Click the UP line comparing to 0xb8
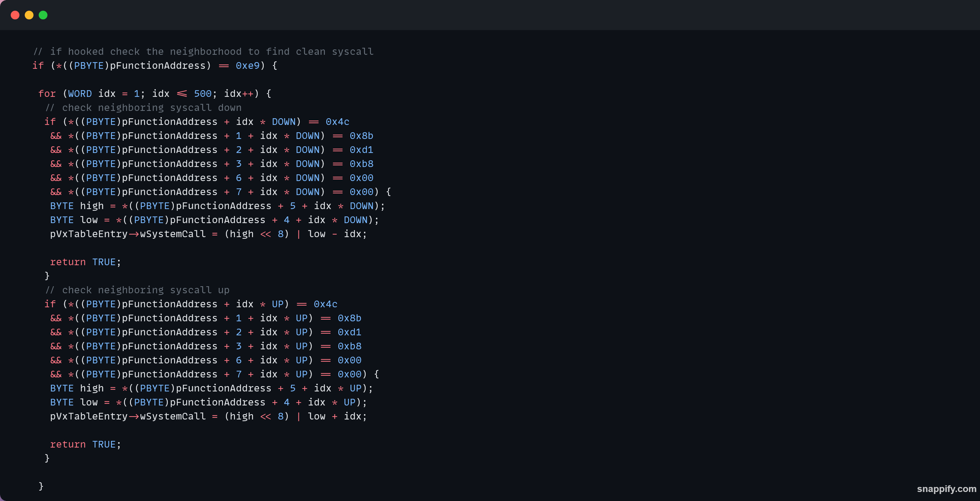This screenshot has width=980, height=501. click(x=206, y=346)
